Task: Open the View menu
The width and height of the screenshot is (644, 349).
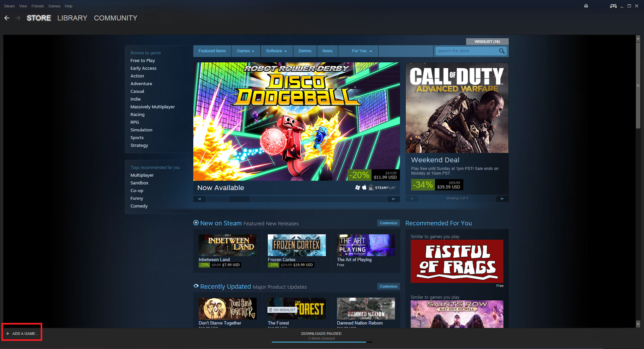Action: point(23,6)
